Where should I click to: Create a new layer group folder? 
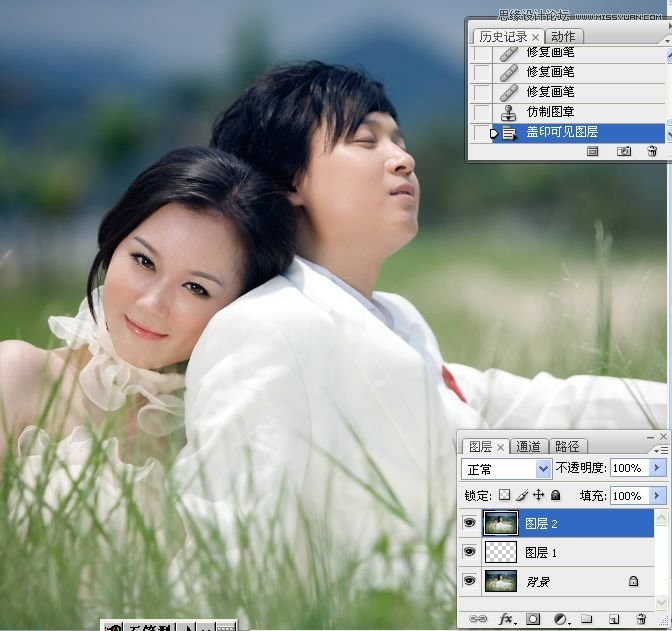[x=587, y=619]
